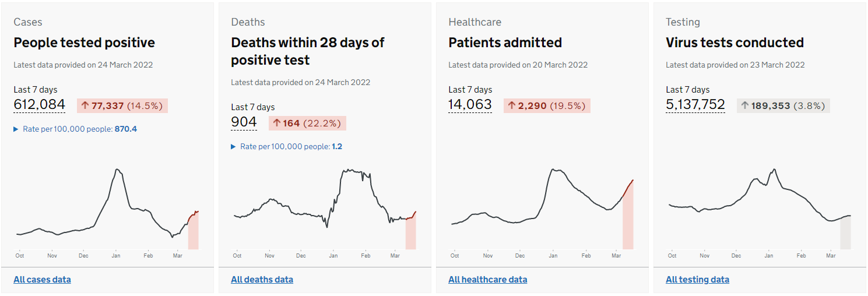The image size is (868, 296).
Task: Click the People tested positive heading
Action: click(84, 43)
